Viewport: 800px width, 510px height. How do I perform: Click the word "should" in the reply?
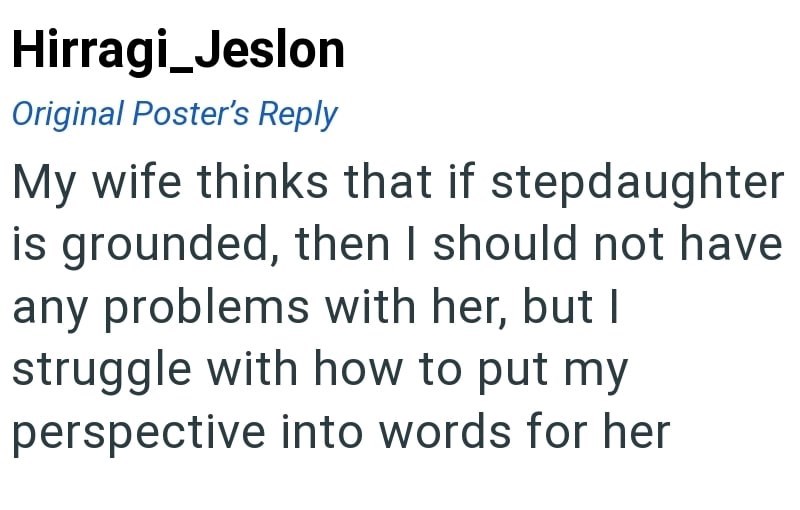pyautogui.click(x=513, y=247)
